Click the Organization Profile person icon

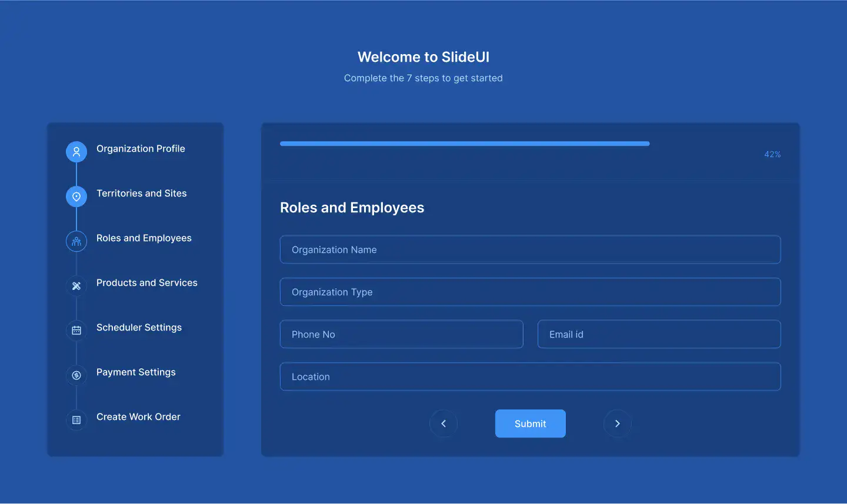[76, 152]
